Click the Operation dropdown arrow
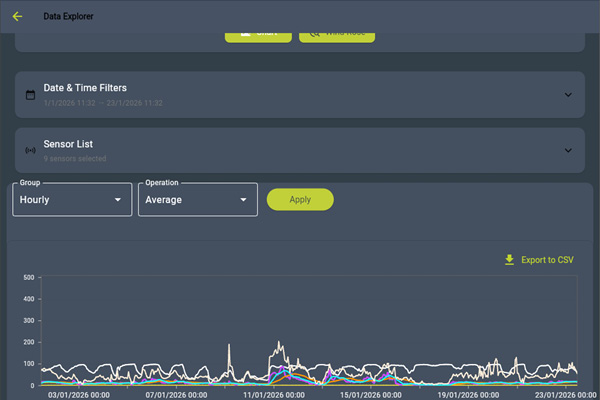The image size is (600, 400). (243, 200)
